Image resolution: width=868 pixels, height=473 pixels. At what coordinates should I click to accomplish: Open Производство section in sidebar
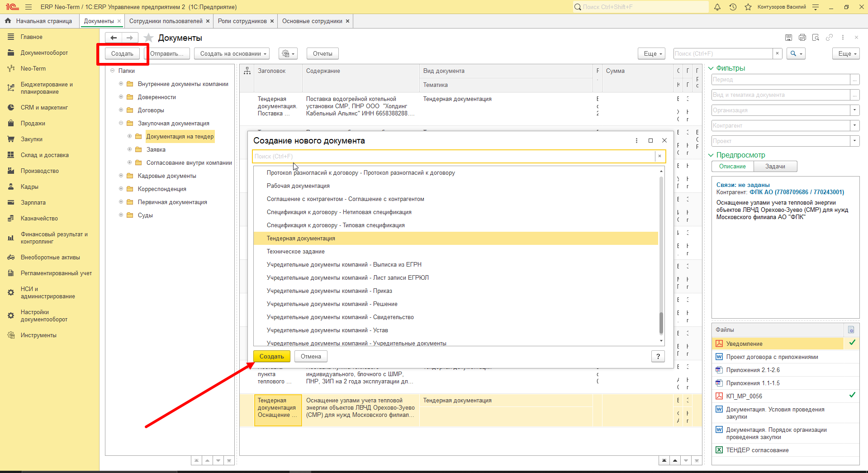pyautogui.click(x=40, y=171)
